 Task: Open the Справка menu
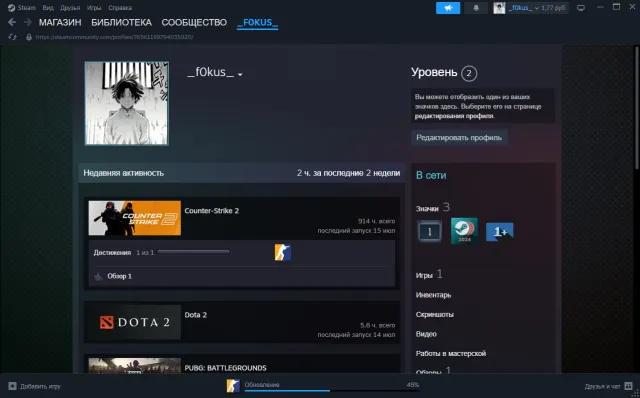120,8
